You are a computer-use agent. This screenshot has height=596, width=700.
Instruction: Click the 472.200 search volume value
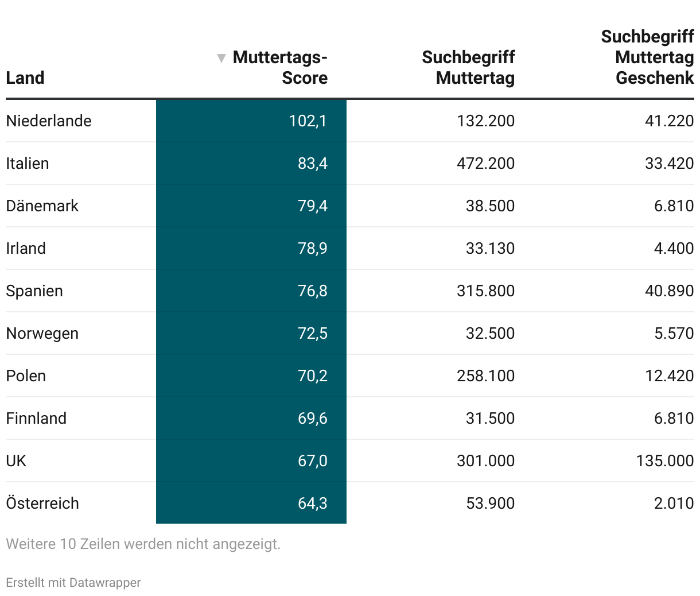click(x=485, y=163)
